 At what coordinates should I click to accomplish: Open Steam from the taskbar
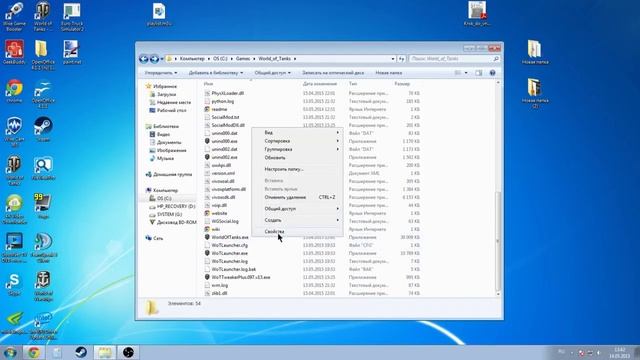click(x=81, y=352)
